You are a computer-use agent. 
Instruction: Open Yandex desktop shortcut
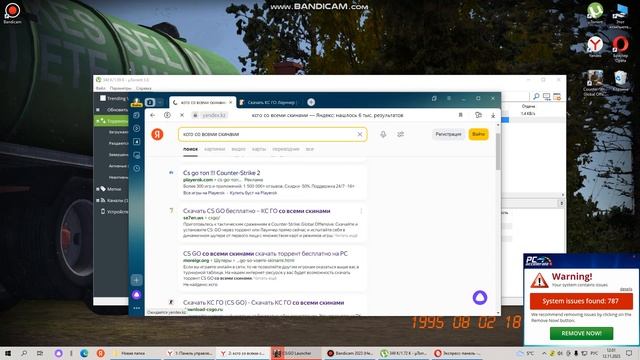coord(595,47)
